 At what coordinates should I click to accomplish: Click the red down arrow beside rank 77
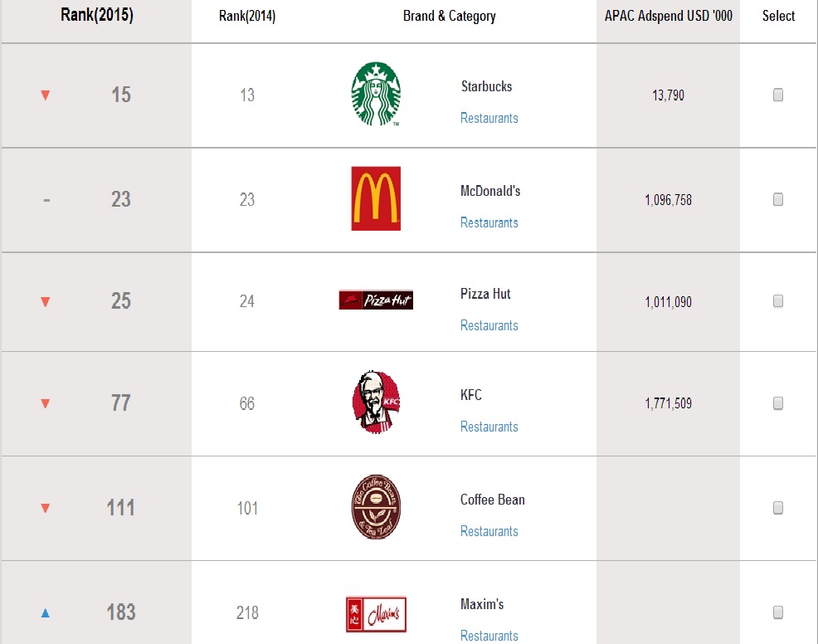tap(46, 404)
